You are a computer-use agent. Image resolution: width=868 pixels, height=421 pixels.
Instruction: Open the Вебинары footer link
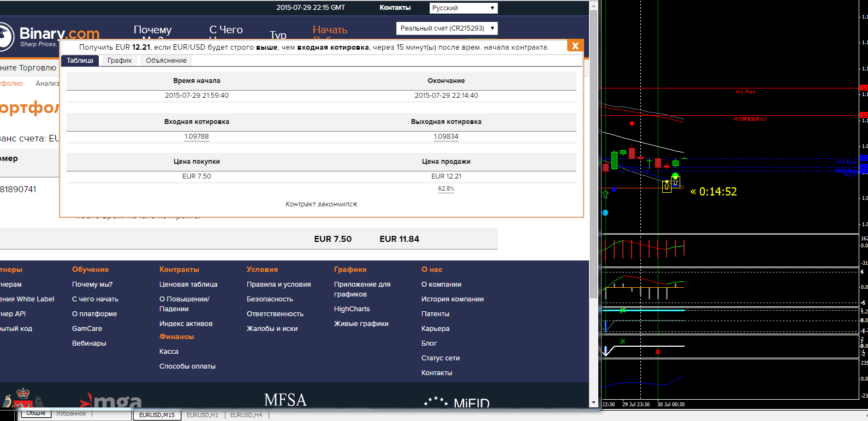[x=89, y=343]
